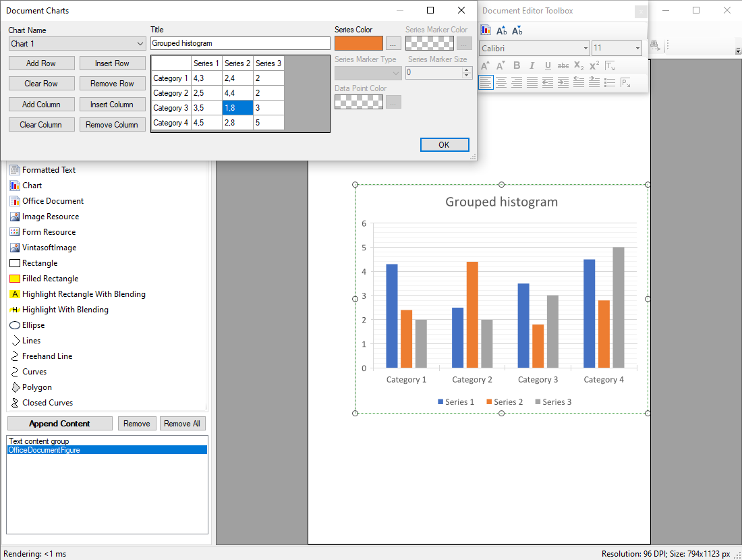Select the Closed Curves item
The image size is (742, 560).
47,403
